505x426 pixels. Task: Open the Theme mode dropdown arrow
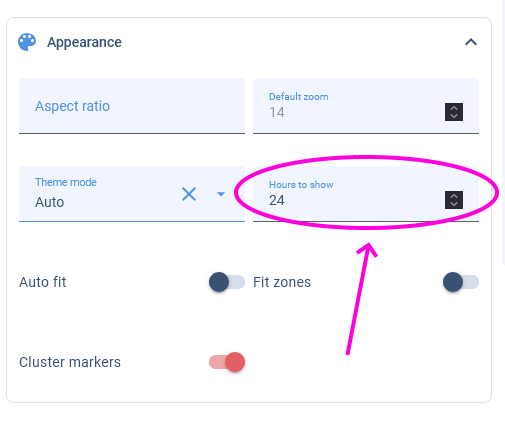click(x=221, y=194)
